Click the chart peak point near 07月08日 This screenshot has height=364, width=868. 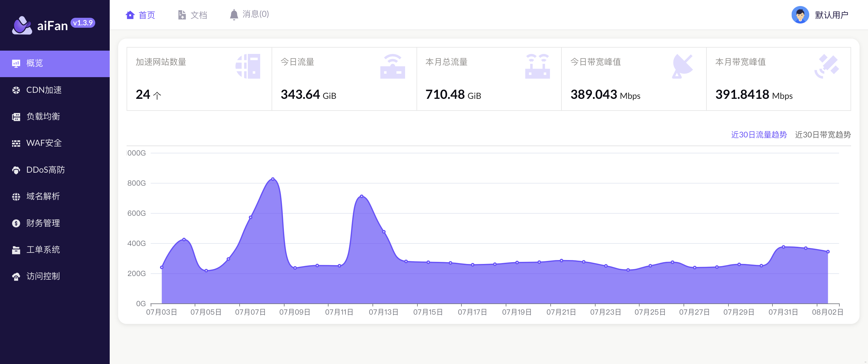coord(272,179)
